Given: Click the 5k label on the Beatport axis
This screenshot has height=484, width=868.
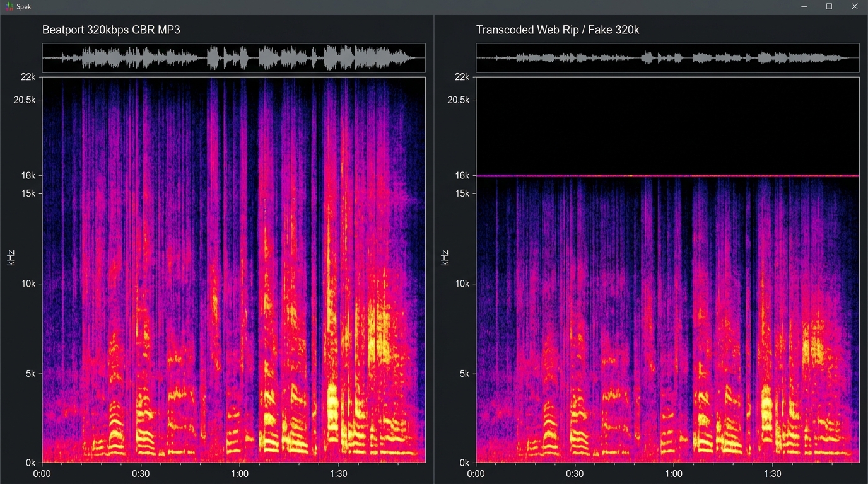Looking at the screenshot, I should tap(32, 374).
